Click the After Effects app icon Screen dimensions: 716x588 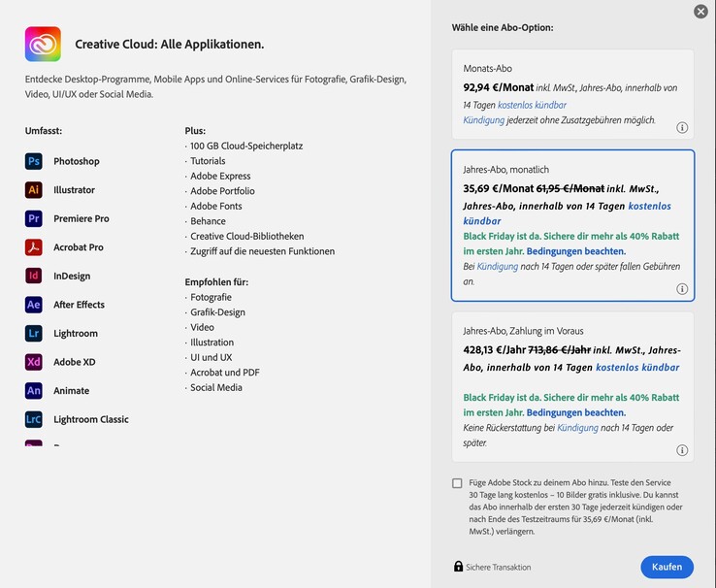click(x=34, y=305)
